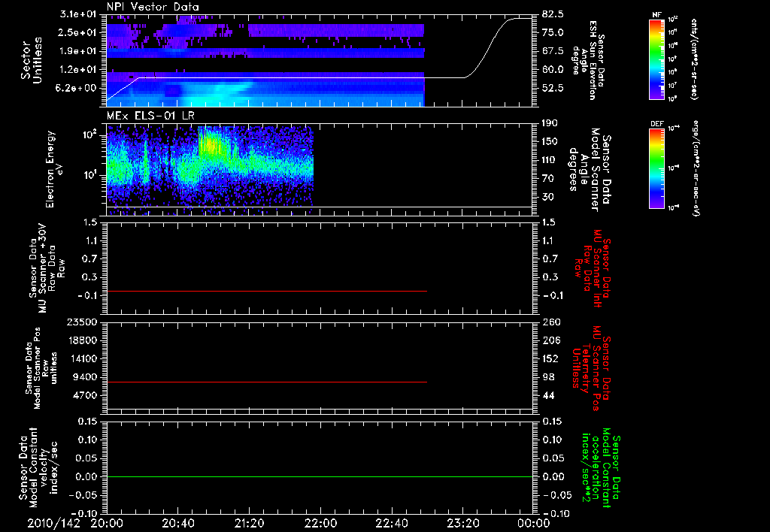This screenshot has height=532, width=770.
Task: Click the red 'MU Scanner Pos Telemetry' axis title
Action: 591,369
